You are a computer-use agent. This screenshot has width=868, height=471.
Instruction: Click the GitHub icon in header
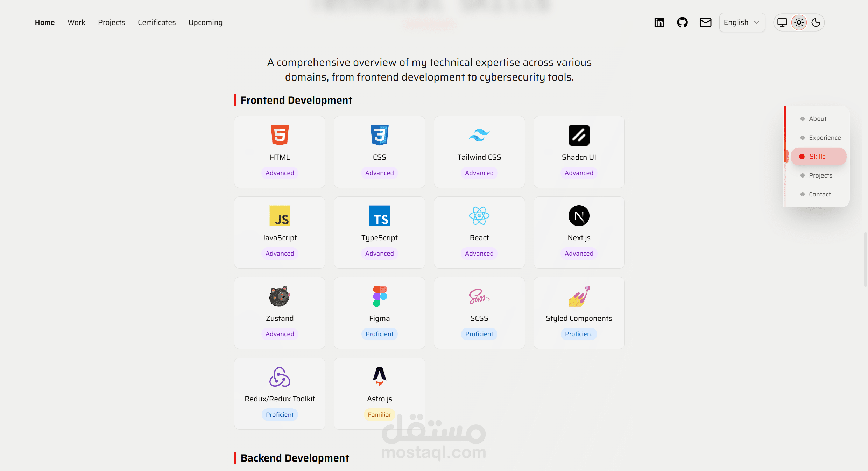pyautogui.click(x=682, y=22)
